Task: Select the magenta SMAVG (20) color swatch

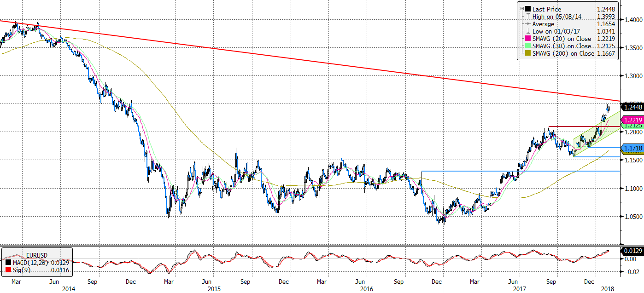Action: [527, 39]
